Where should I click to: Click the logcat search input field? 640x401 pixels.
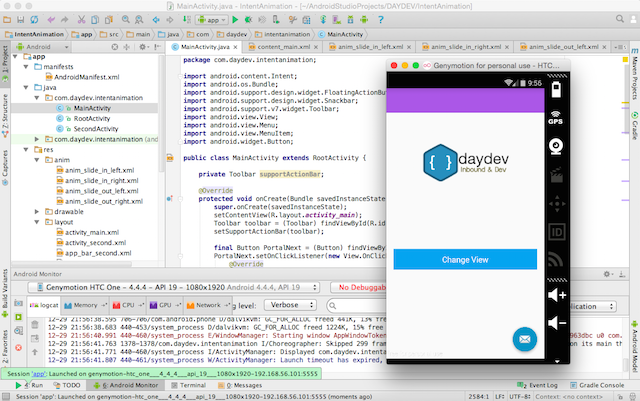(x=356, y=305)
